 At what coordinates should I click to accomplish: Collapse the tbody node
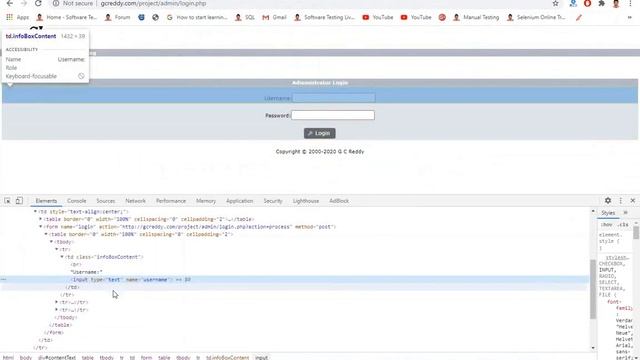click(51, 242)
